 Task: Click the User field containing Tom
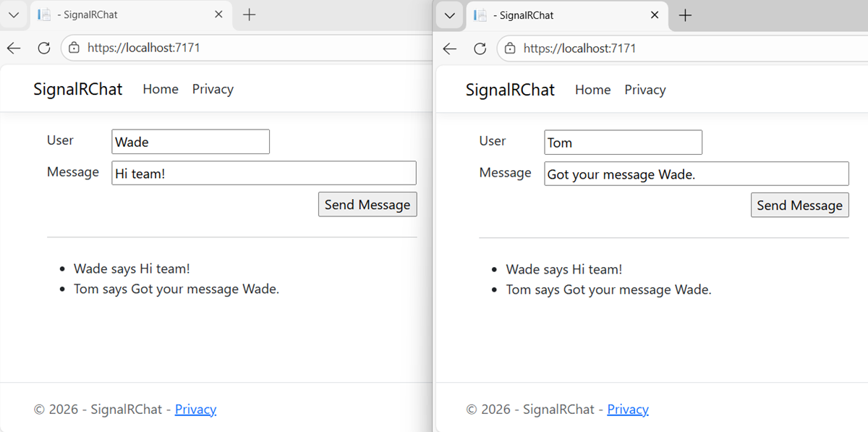[x=623, y=142]
